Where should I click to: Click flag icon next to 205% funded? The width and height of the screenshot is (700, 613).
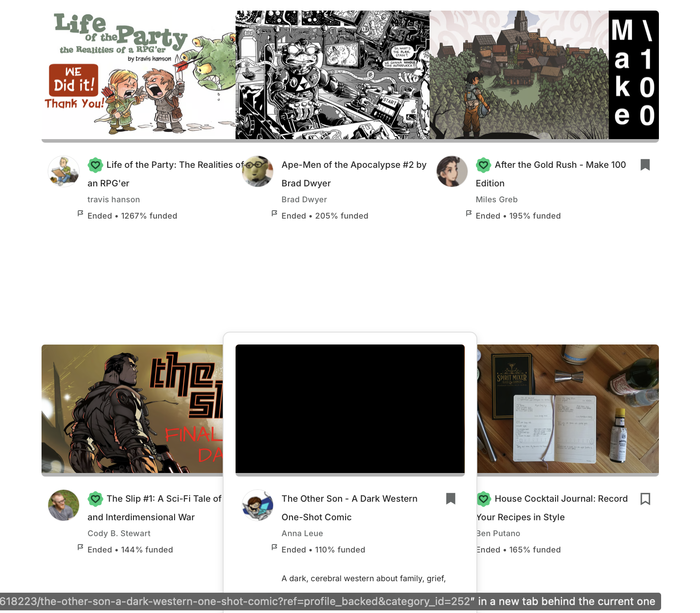coord(274,213)
